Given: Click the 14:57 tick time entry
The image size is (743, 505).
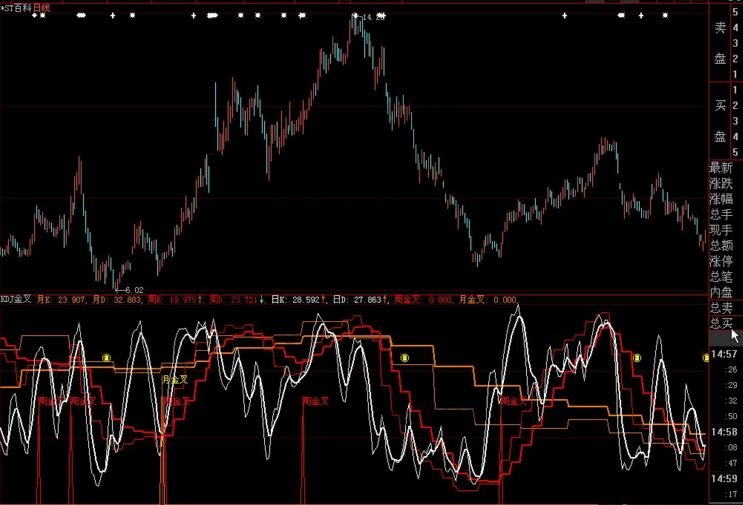Looking at the screenshot, I should 724,355.
